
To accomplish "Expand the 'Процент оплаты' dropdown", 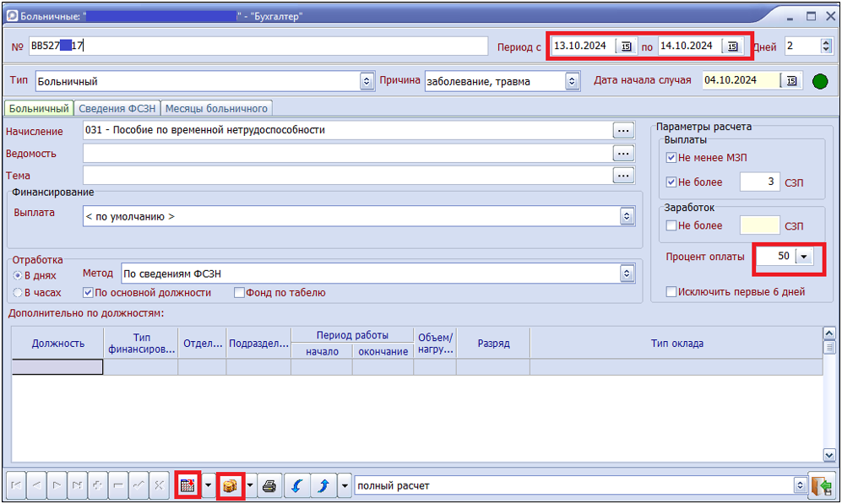I will point(803,257).
